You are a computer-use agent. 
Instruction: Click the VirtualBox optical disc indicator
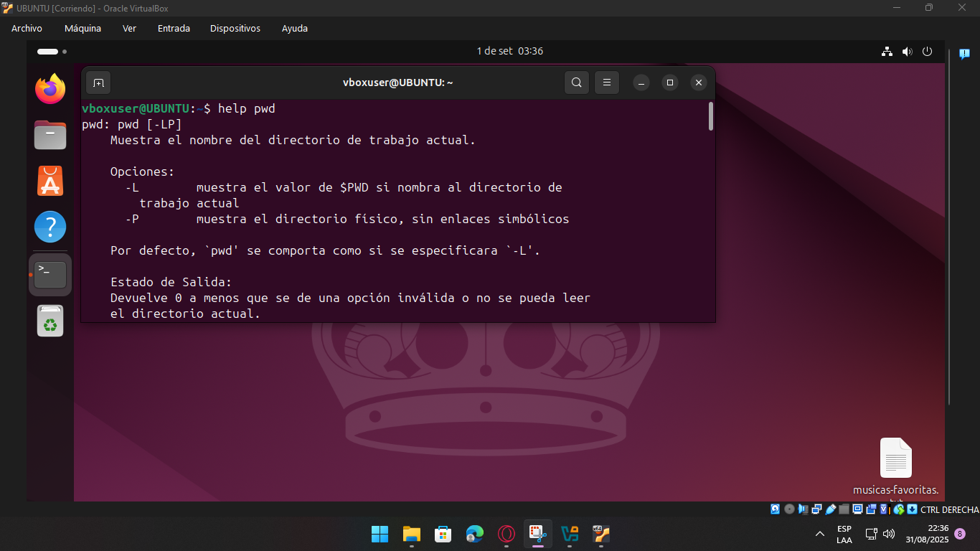click(x=789, y=509)
